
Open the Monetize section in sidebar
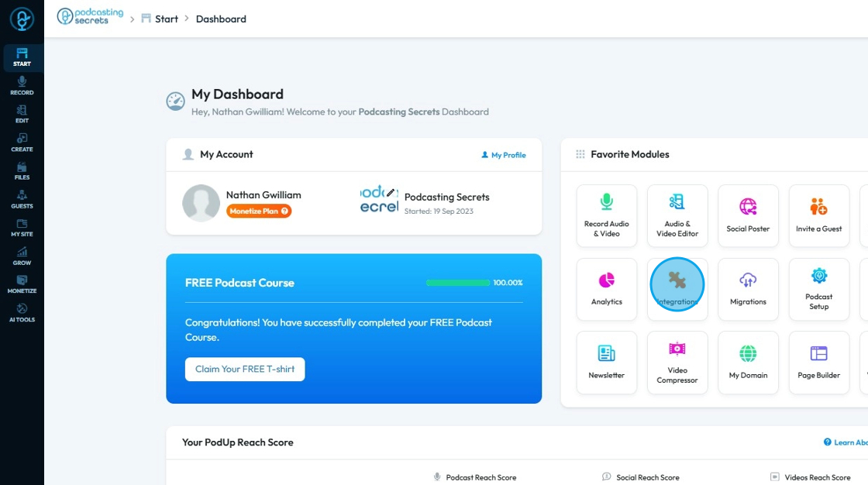tap(22, 284)
